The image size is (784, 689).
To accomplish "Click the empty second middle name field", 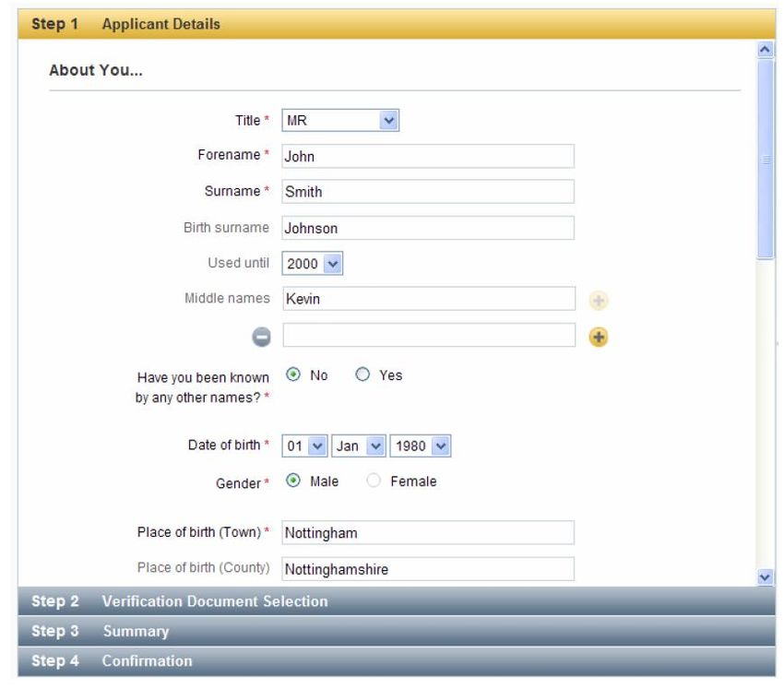I will coord(429,335).
